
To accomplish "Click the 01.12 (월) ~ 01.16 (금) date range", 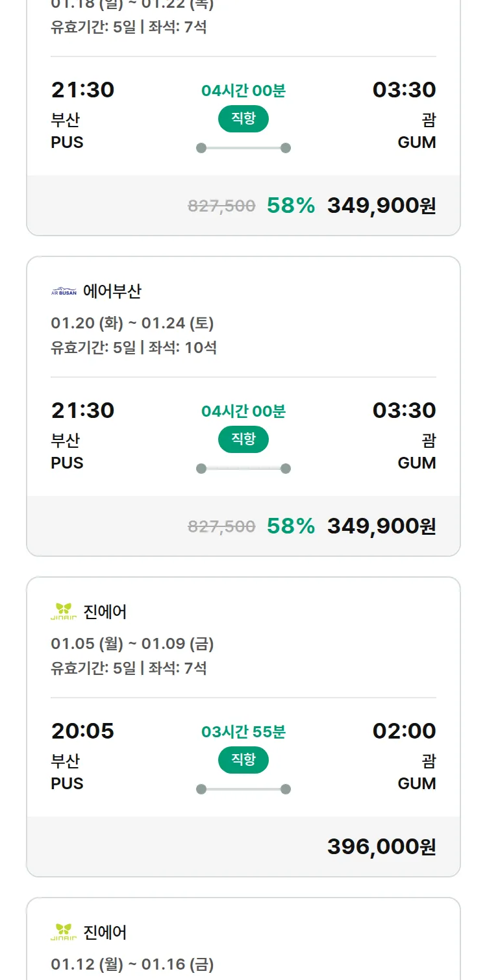I will click(x=132, y=964).
